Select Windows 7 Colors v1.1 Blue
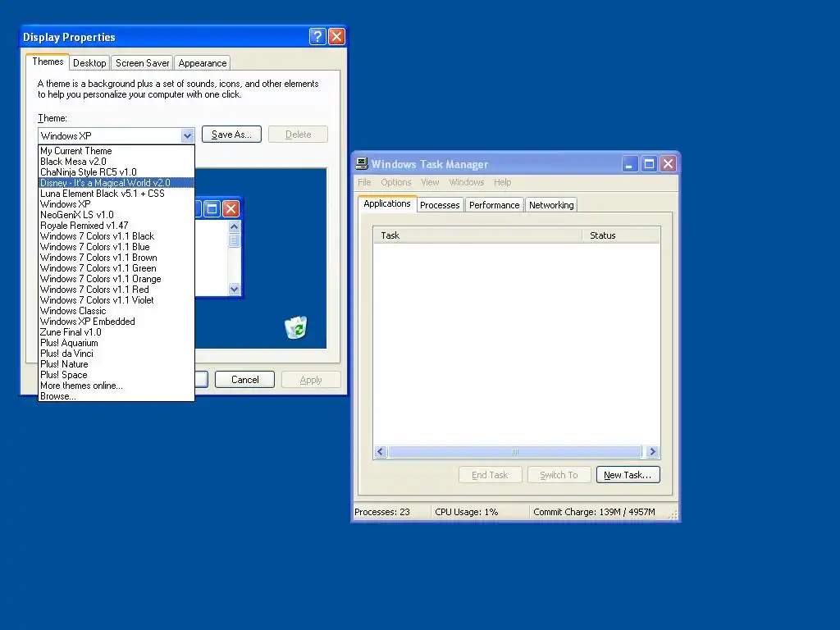840x630 pixels. tap(116, 247)
